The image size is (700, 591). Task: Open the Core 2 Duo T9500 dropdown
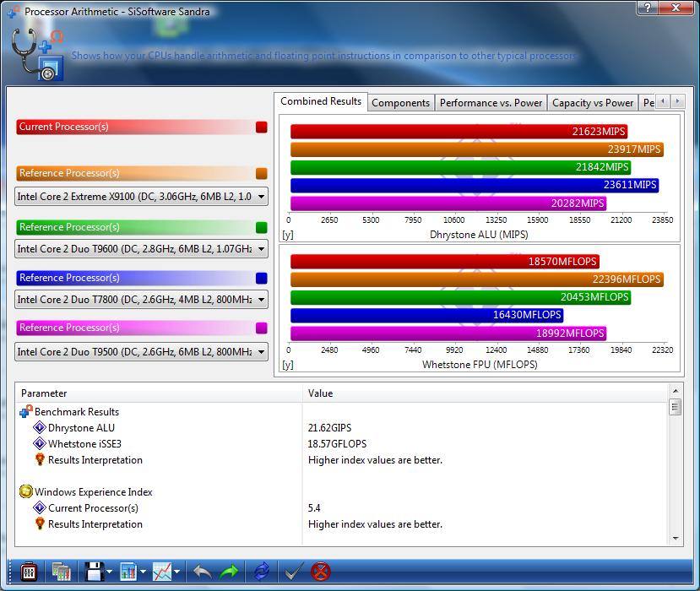click(141, 352)
